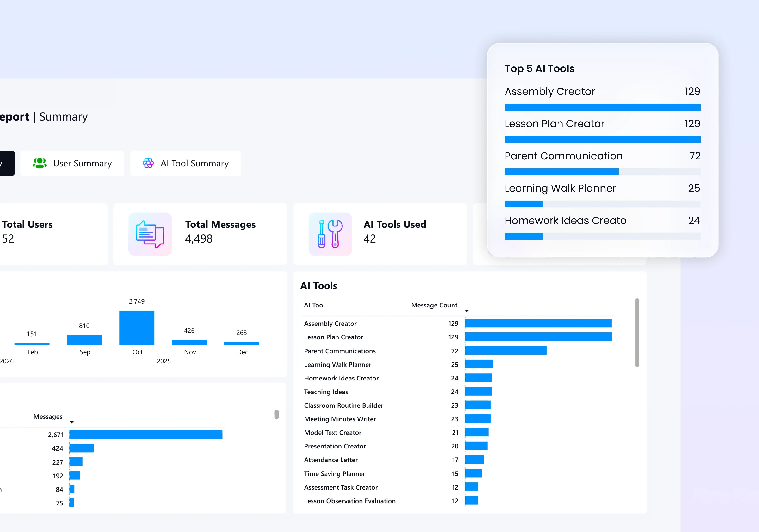Select the Sep 810 bar
This screenshot has width=759, height=532.
[84, 340]
